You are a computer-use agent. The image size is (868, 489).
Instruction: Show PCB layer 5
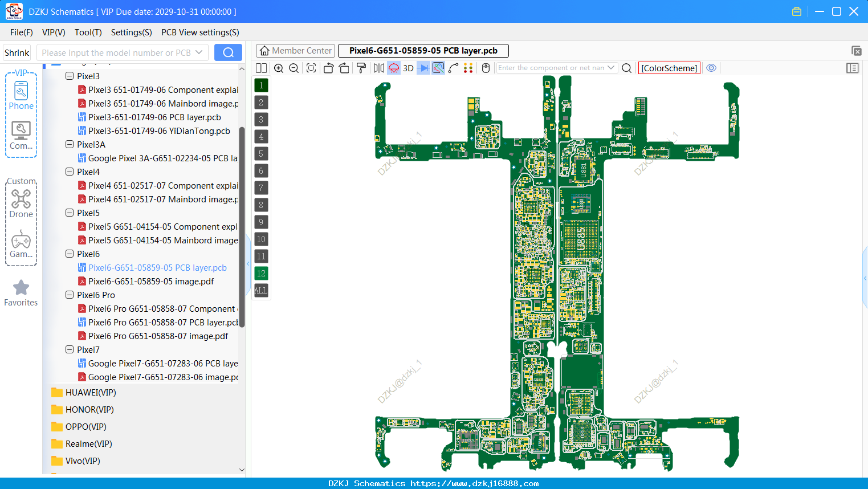261,154
